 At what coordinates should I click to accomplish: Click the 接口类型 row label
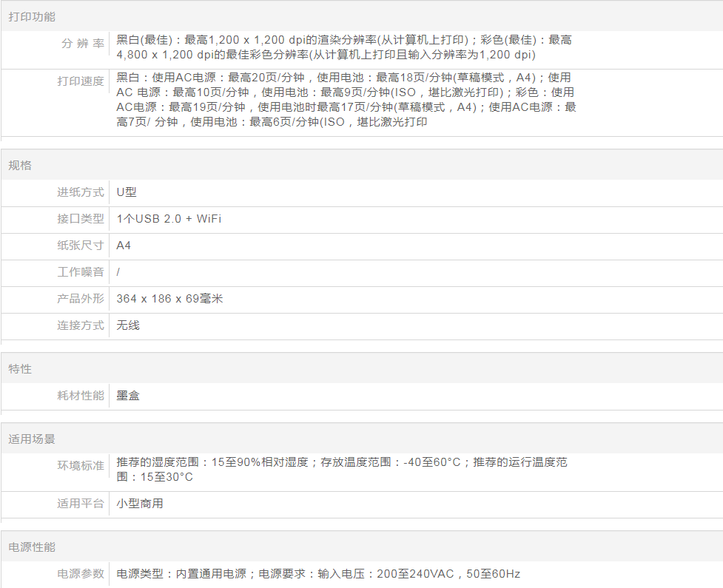(81, 219)
